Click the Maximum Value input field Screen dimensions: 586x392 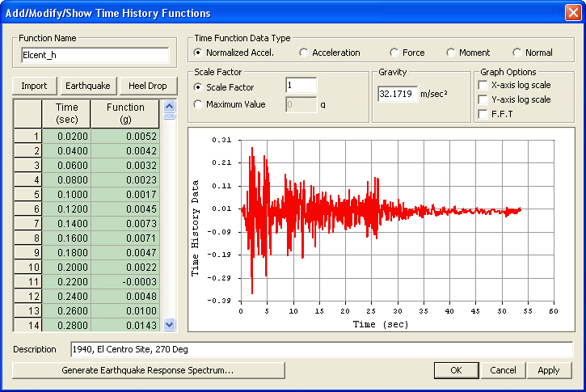tap(301, 104)
